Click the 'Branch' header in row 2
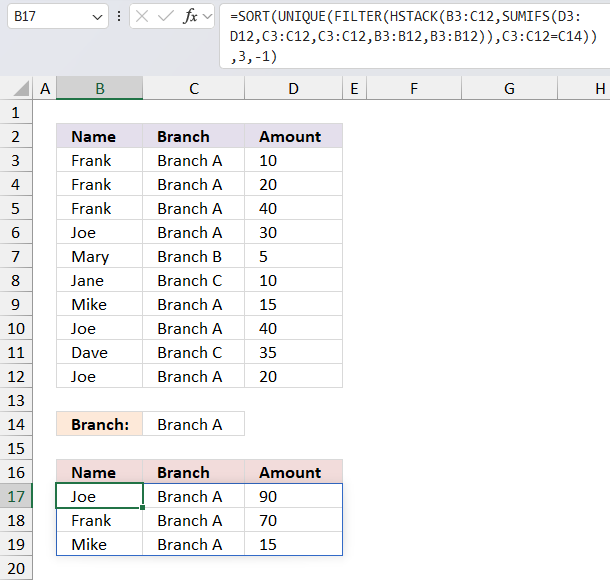 pos(194,137)
